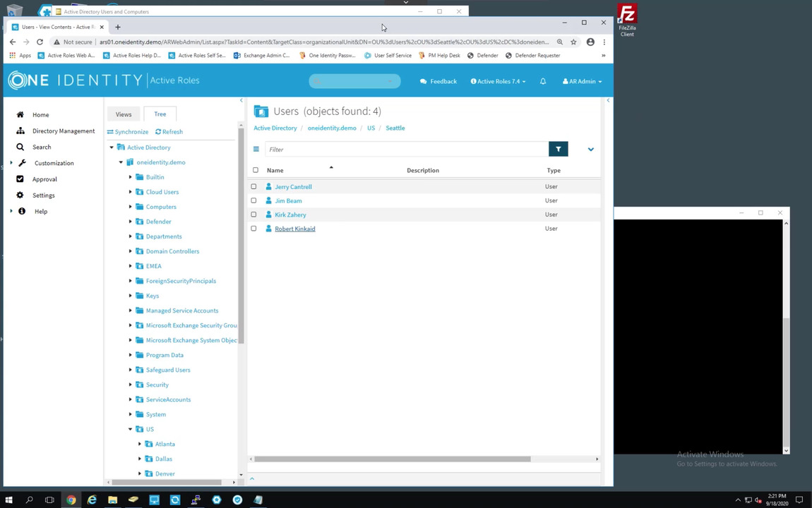Click the Directory Management icon
This screenshot has width=812, height=508.
20,131
